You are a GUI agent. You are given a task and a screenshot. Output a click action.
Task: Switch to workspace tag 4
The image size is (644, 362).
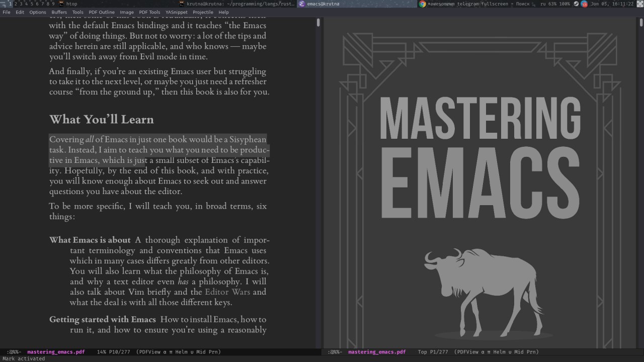coord(26,4)
